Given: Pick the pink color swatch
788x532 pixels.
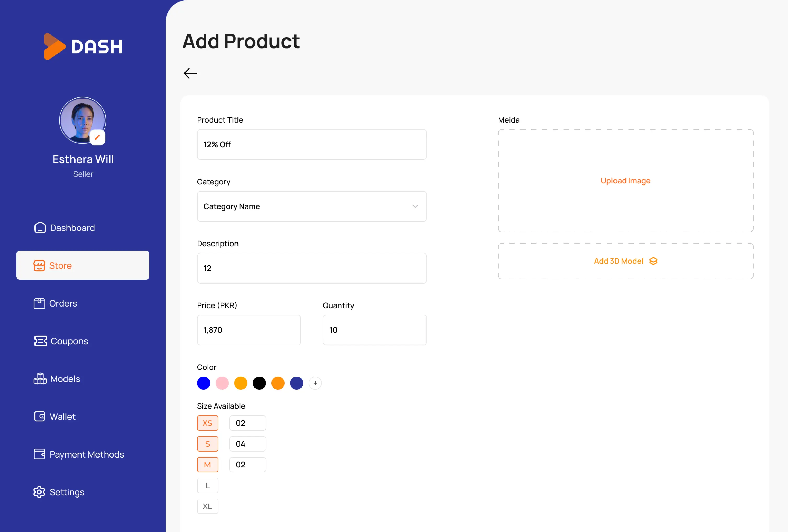Looking at the screenshot, I should 222,383.
